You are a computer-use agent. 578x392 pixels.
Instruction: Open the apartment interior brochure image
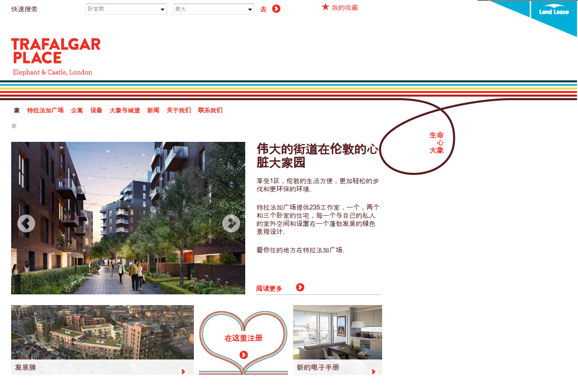tap(337, 333)
